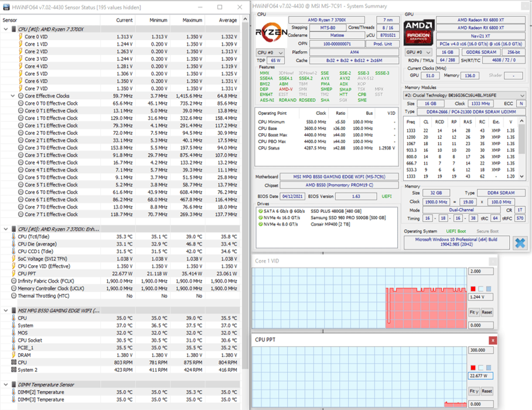The height and width of the screenshot is (410, 532).
Task: Click Fit y in the CPU PPT graph
Action: 473,391
